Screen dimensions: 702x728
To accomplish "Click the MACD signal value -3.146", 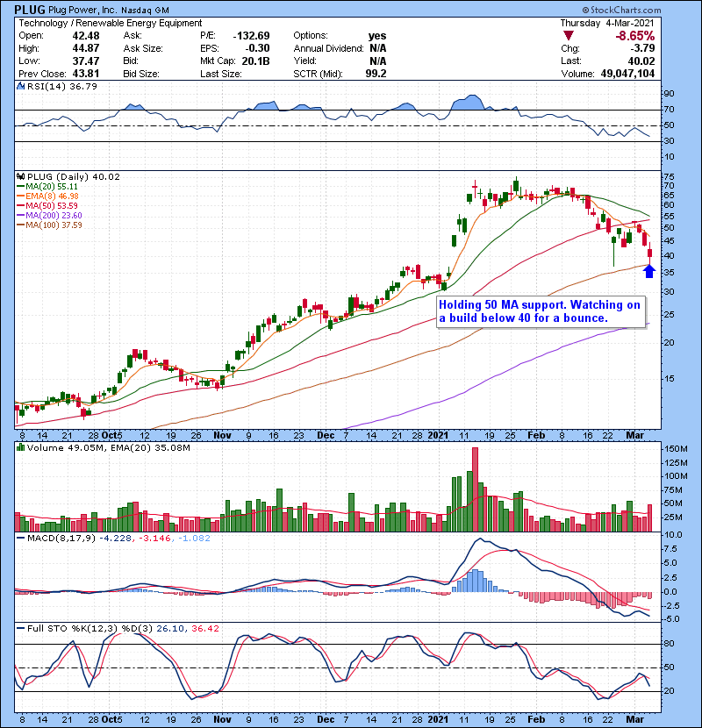I will [x=154, y=538].
